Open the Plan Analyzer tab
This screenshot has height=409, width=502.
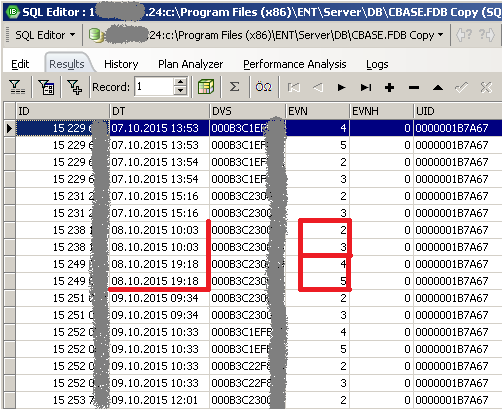(190, 64)
